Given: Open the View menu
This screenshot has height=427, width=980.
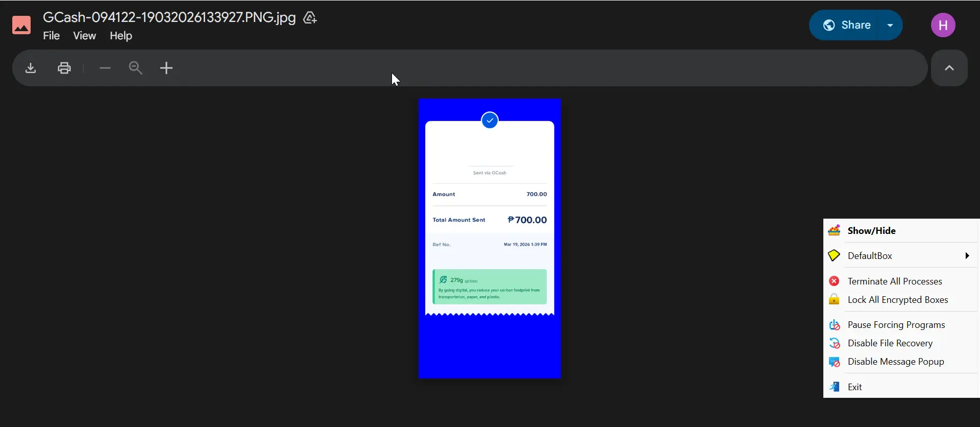Looking at the screenshot, I should coord(84,36).
